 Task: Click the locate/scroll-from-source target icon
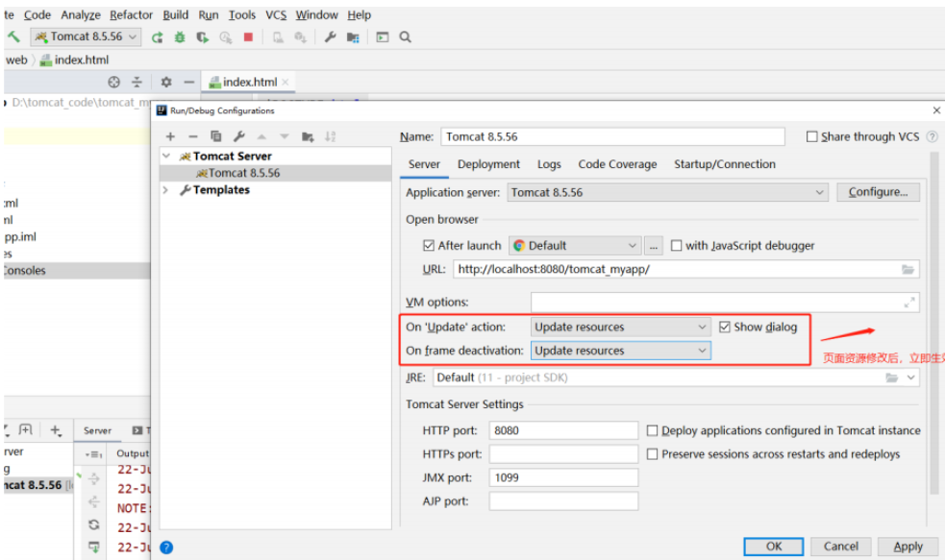click(113, 82)
